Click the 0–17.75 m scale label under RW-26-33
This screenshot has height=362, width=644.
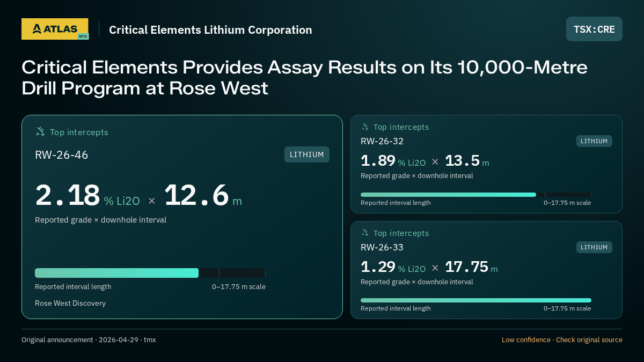567,308
